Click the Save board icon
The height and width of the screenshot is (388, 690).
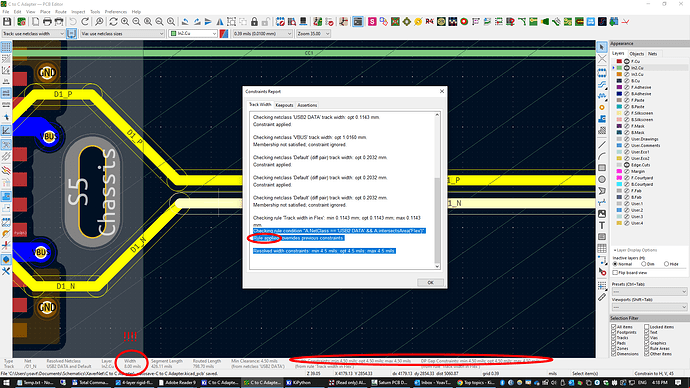pyautogui.click(x=7, y=22)
